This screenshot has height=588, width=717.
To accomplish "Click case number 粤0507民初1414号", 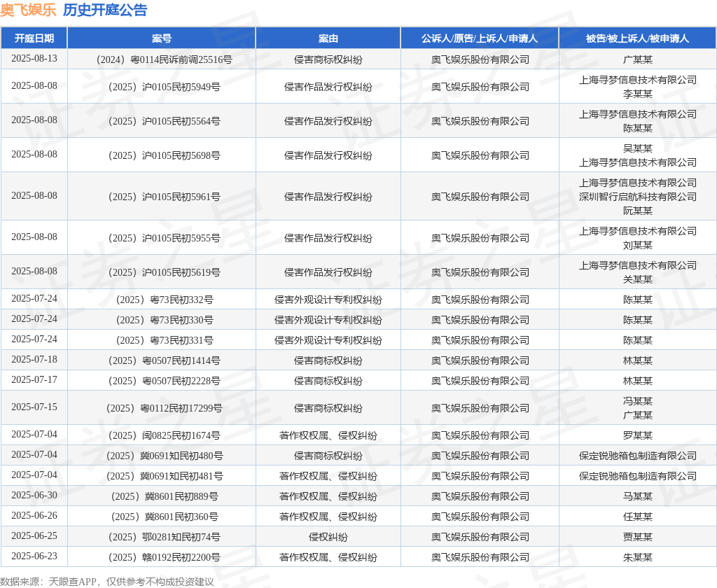I will [181, 360].
